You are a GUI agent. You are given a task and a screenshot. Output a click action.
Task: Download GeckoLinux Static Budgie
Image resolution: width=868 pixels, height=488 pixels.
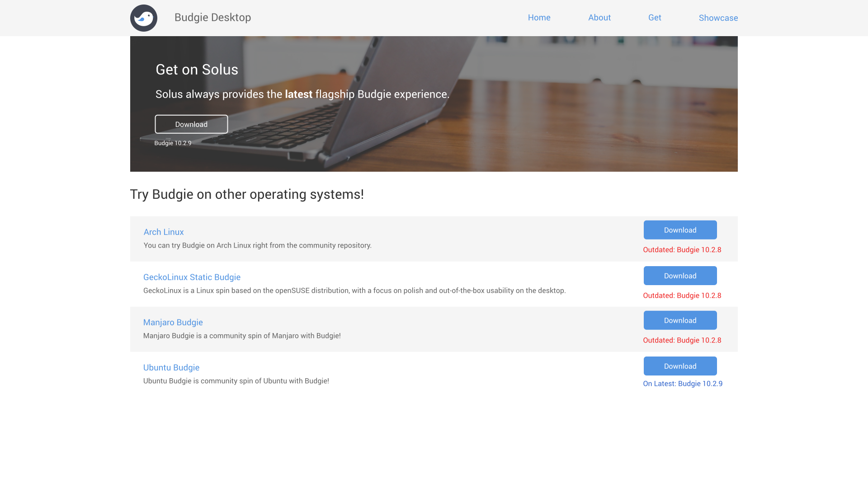coord(680,276)
